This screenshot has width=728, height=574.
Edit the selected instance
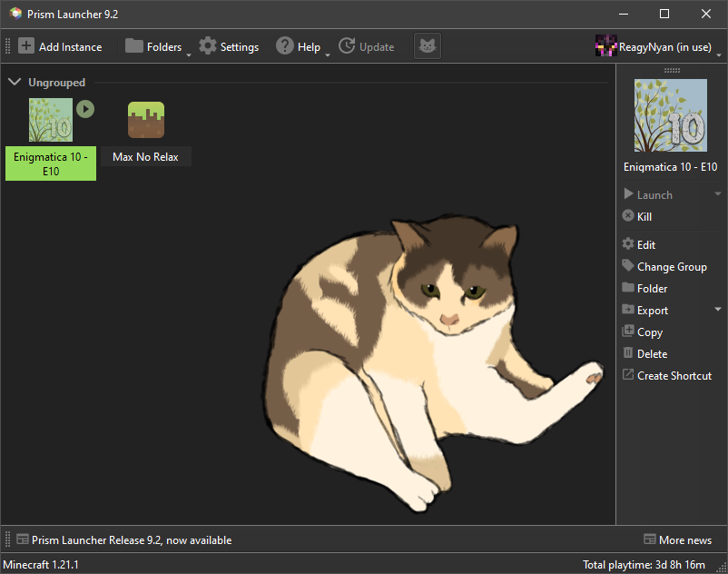(x=645, y=244)
